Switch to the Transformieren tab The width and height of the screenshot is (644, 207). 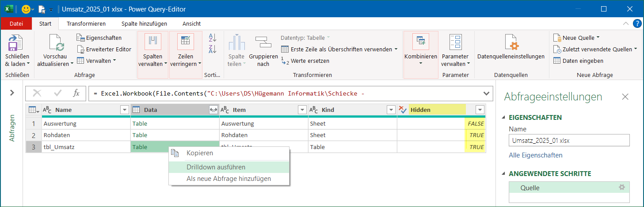point(86,23)
